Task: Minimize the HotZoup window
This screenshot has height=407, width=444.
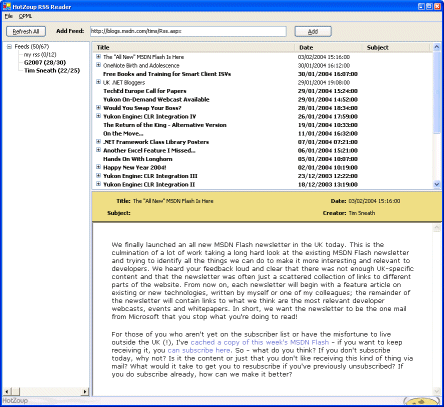Action: [x=422, y=6]
